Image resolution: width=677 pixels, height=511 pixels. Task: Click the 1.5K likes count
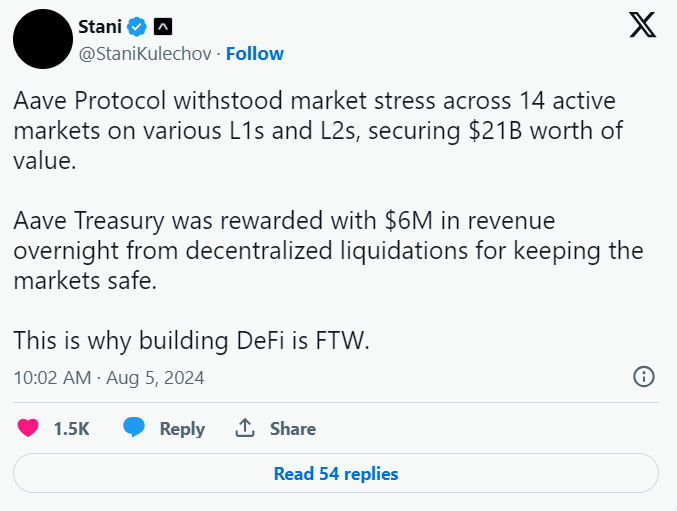(x=71, y=429)
